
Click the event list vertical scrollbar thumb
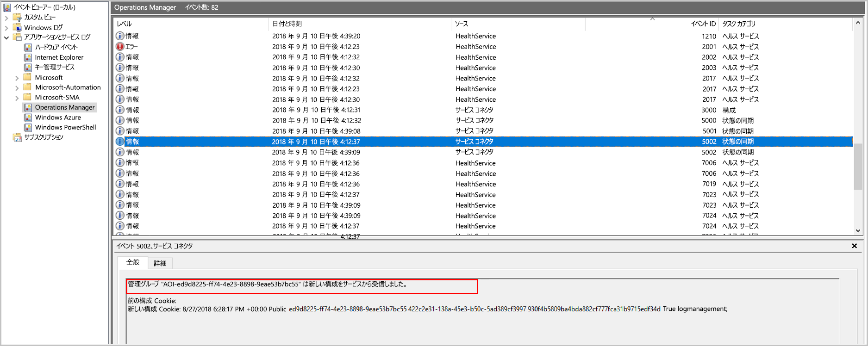coord(858,167)
